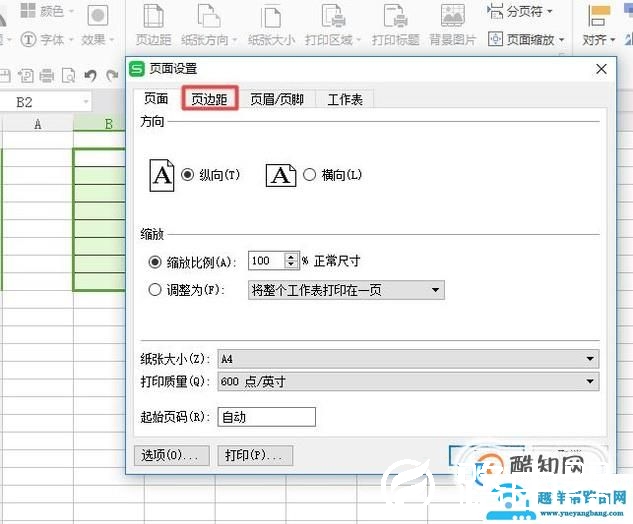The width and height of the screenshot is (633, 524).
Task: Click the redo arrow in quick toolbar
Action: [x=112, y=75]
